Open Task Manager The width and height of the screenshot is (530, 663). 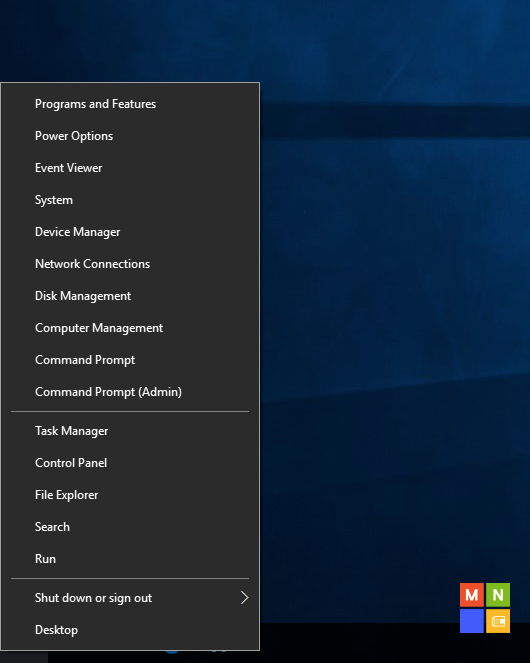(130, 431)
